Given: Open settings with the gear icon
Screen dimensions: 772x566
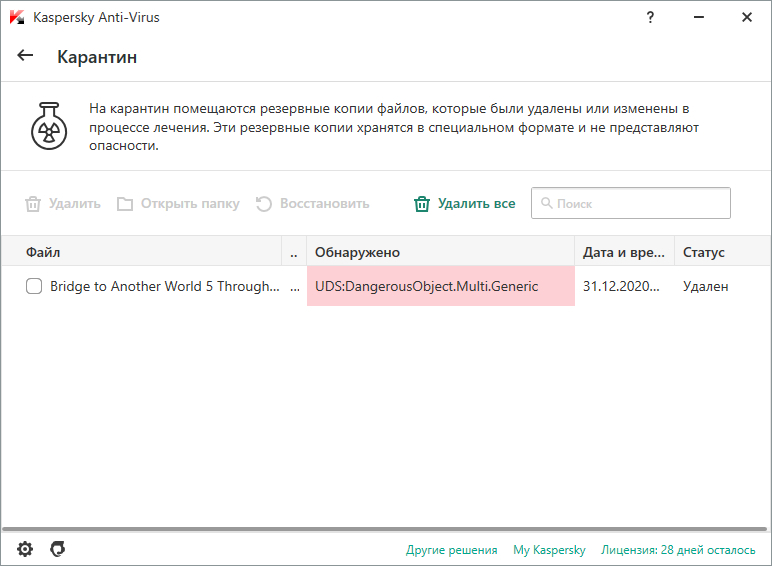Looking at the screenshot, I should [25, 549].
